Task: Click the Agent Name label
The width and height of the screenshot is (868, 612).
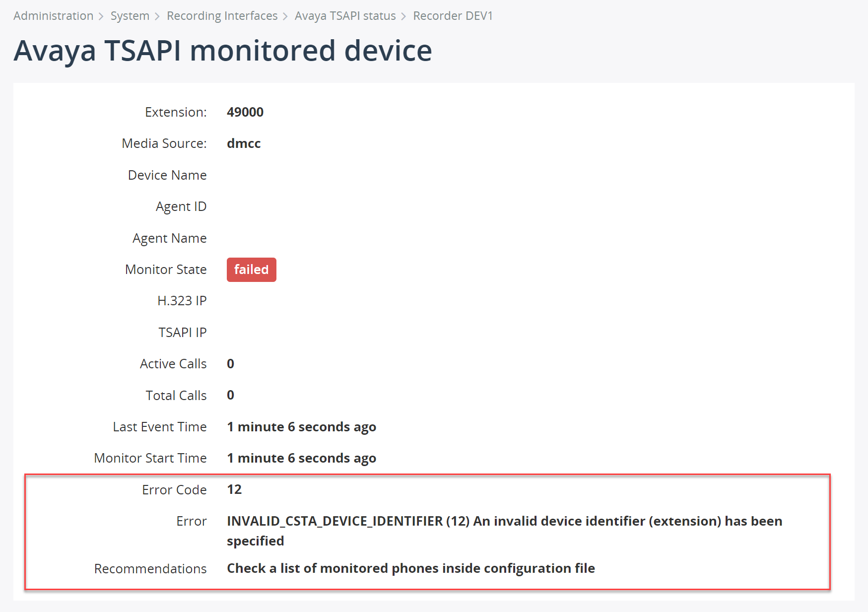Action: click(x=169, y=238)
